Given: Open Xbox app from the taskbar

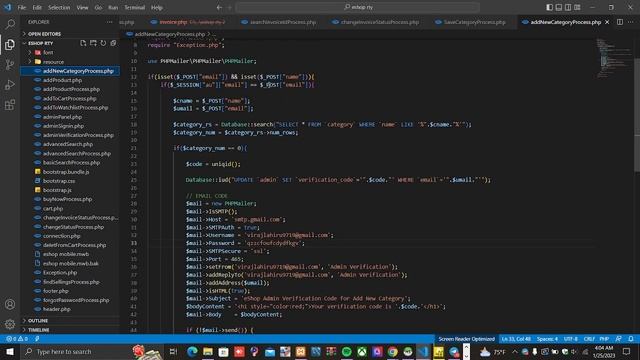Looking at the screenshot, I should coord(362,351).
